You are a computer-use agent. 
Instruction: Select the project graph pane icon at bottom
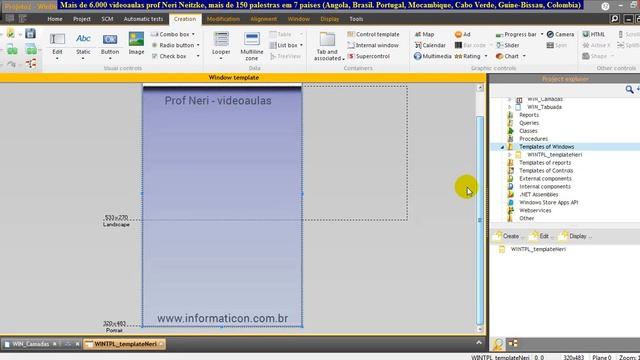pos(513,344)
